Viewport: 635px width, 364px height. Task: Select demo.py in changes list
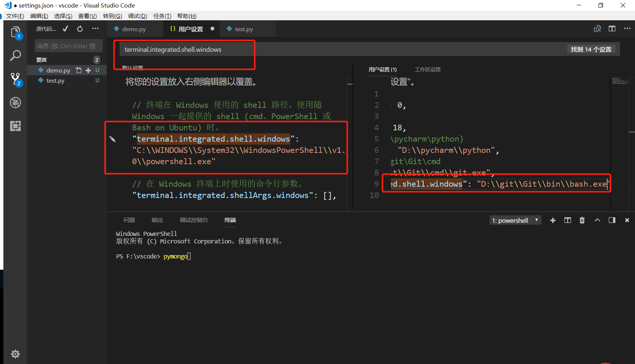click(x=67, y=70)
